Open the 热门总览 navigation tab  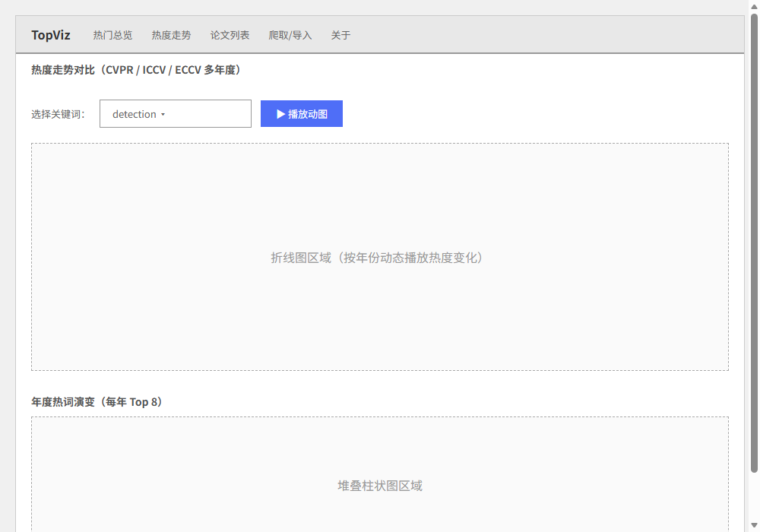click(x=112, y=35)
